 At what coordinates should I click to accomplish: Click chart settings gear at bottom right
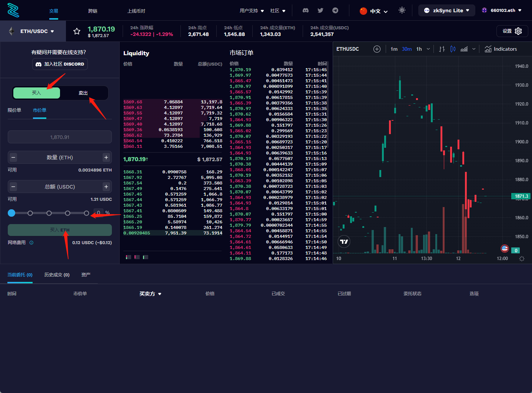(x=522, y=259)
